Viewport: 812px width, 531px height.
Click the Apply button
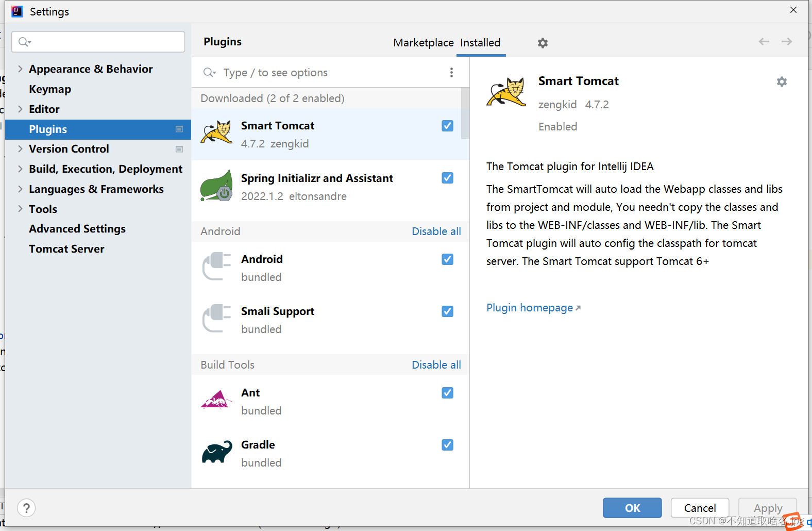point(768,508)
